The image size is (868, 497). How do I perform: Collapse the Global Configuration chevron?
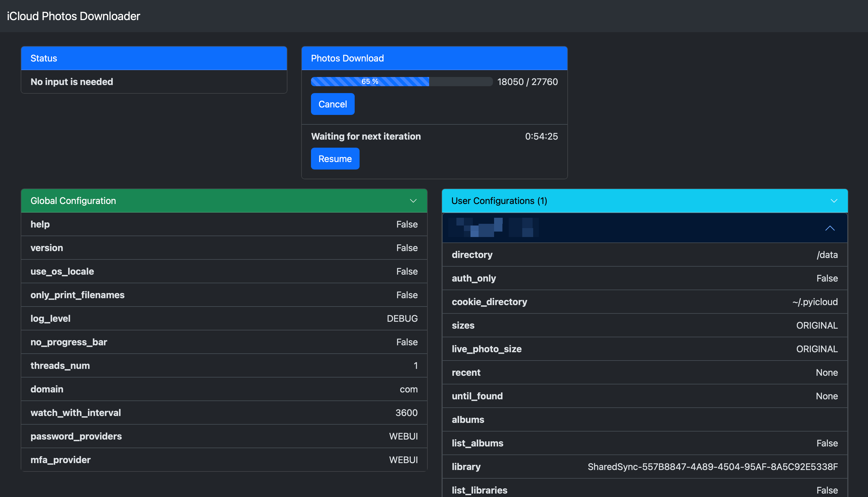click(x=413, y=201)
